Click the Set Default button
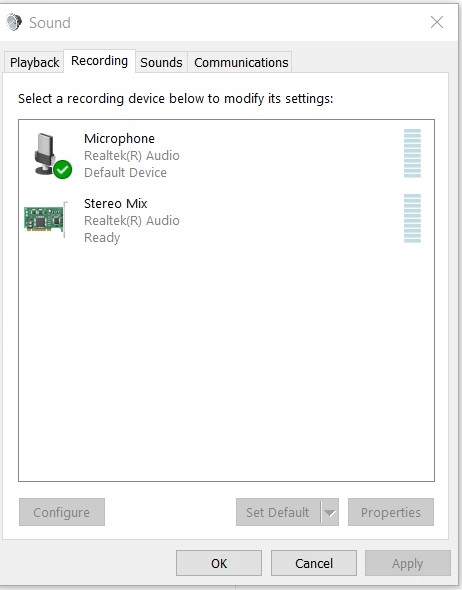 click(x=278, y=512)
